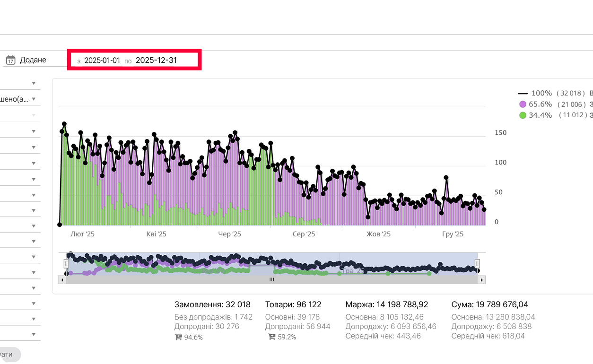593x364 pixels.
Task: Click the Замовлення: 32 018 total
Action: click(212, 304)
